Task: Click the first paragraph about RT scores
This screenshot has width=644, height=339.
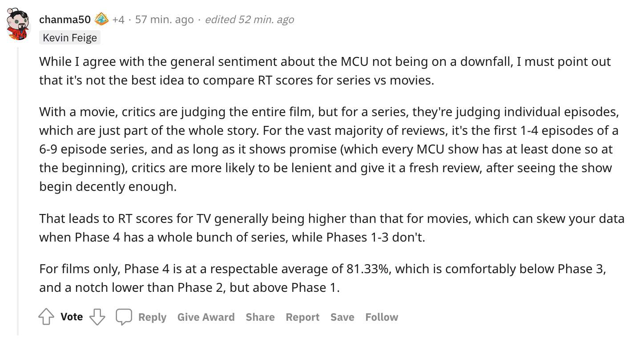Action: click(x=325, y=71)
